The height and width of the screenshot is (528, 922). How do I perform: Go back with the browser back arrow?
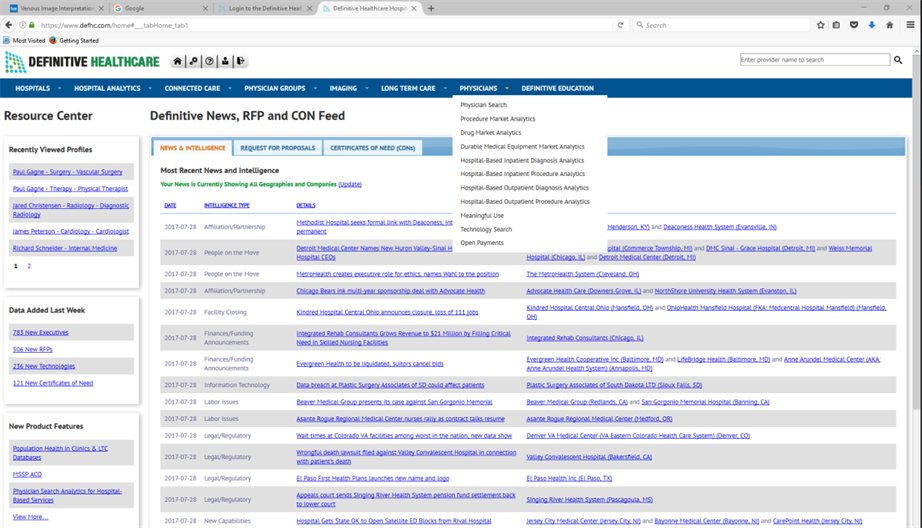coord(8,25)
